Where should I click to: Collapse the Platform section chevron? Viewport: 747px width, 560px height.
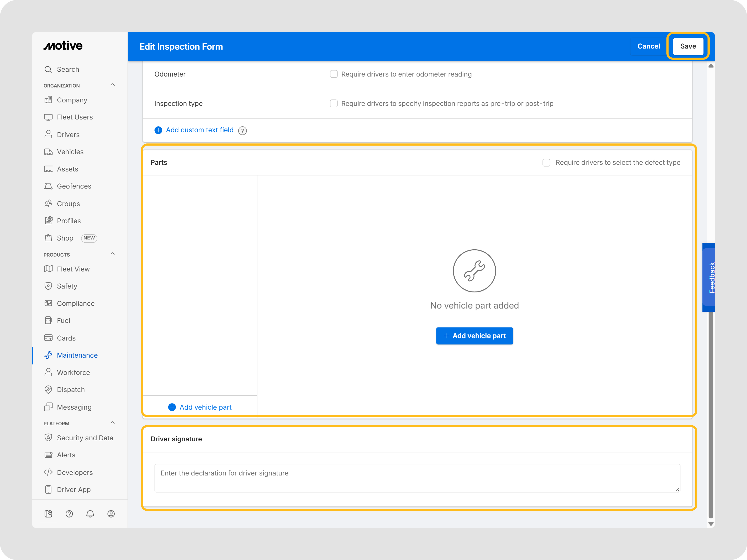[x=113, y=423]
